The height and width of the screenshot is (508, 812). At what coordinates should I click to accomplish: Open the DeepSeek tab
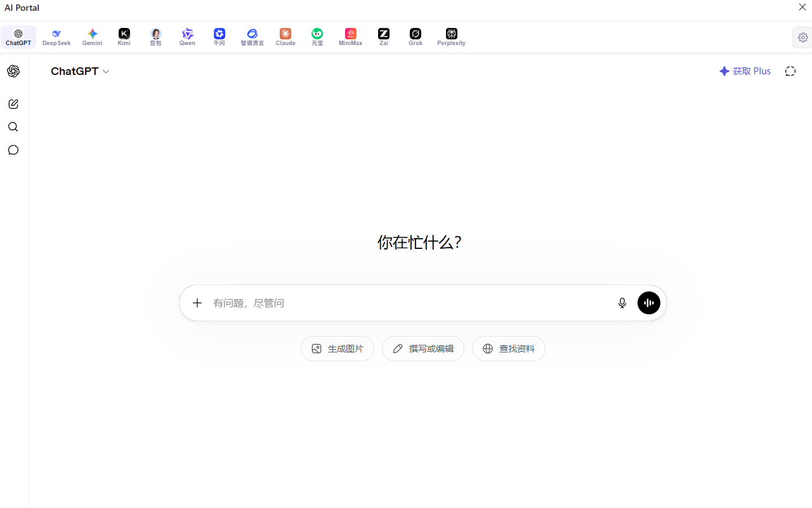[56, 37]
